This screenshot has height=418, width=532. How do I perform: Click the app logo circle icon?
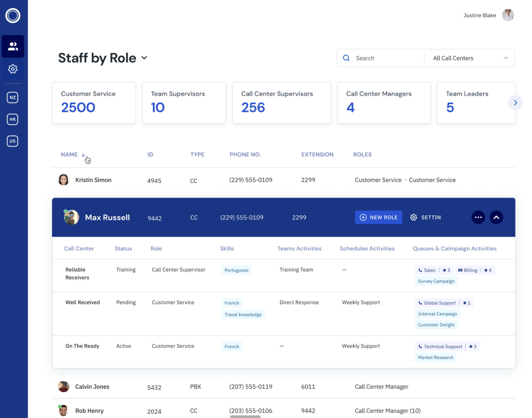pos(13,15)
